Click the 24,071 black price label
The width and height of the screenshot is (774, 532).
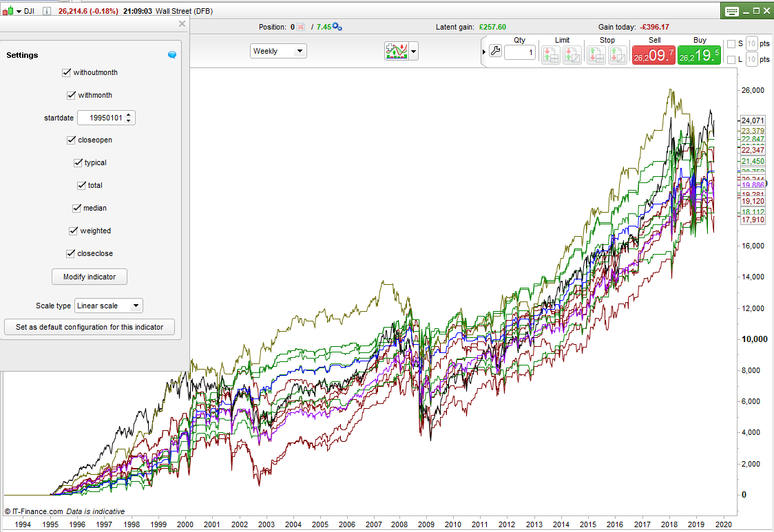[752, 120]
